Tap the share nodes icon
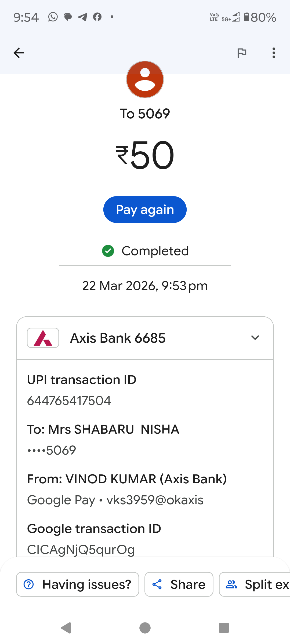290x644 pixels. pos(157,584)
